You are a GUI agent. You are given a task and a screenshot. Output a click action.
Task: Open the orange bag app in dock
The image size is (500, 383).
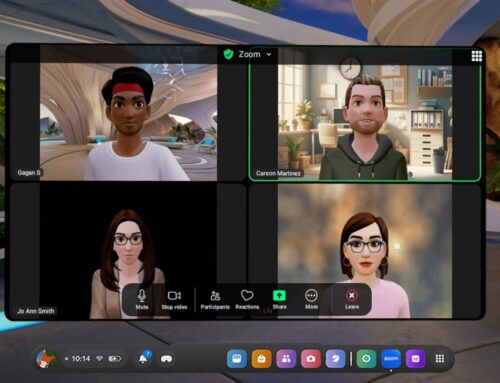click(x=262, y=359)
